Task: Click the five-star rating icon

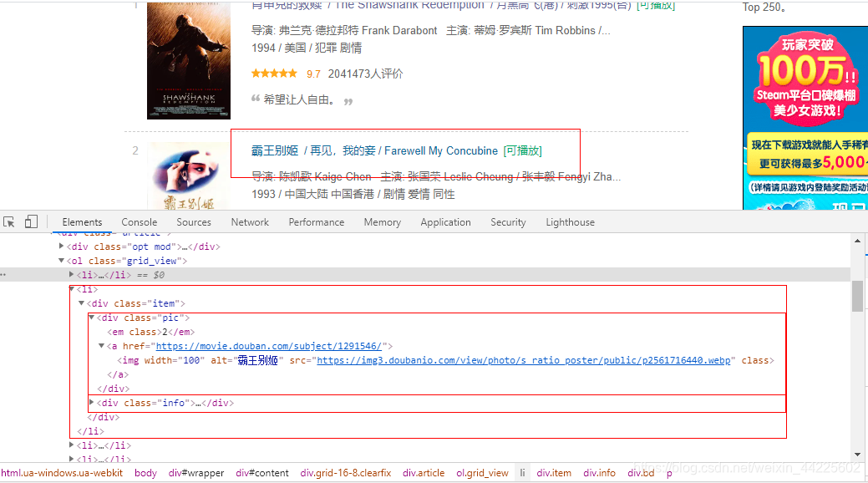Action: [274, 73]
